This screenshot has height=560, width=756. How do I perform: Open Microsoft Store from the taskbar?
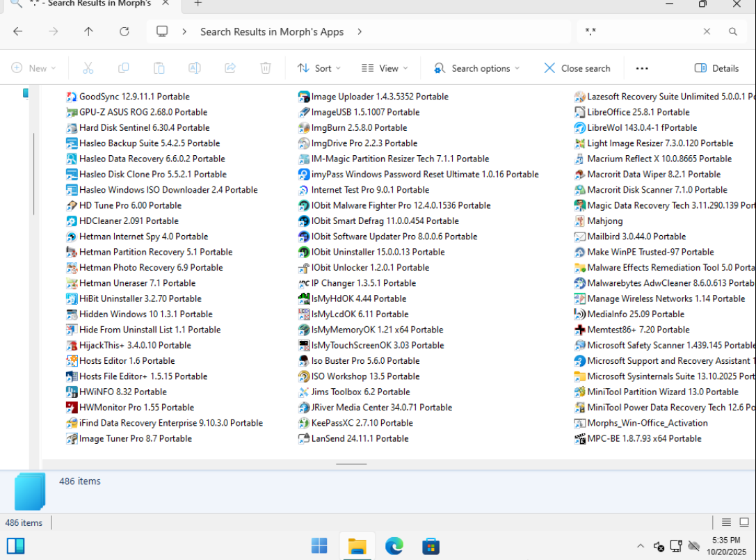coord(431,545)
